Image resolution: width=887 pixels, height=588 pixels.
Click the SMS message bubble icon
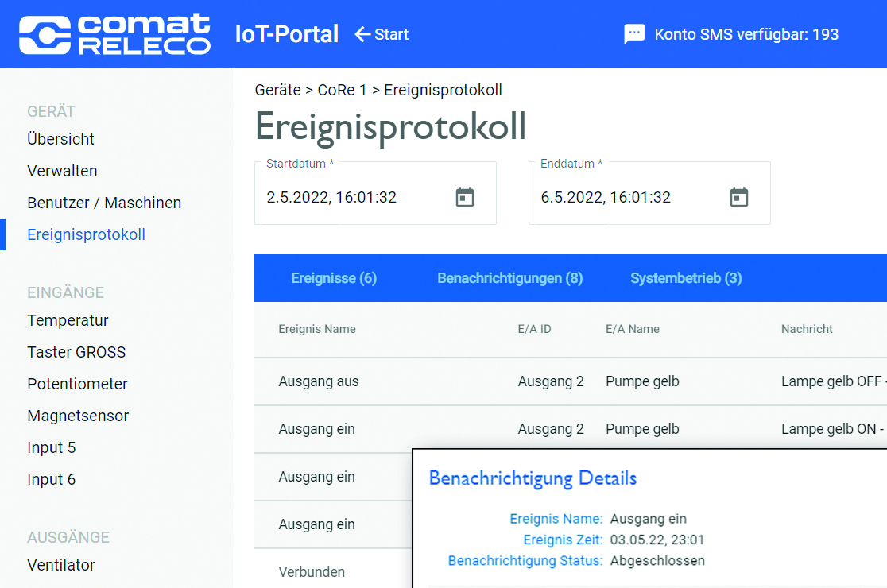pyautogui.click(x=633, y=34)
